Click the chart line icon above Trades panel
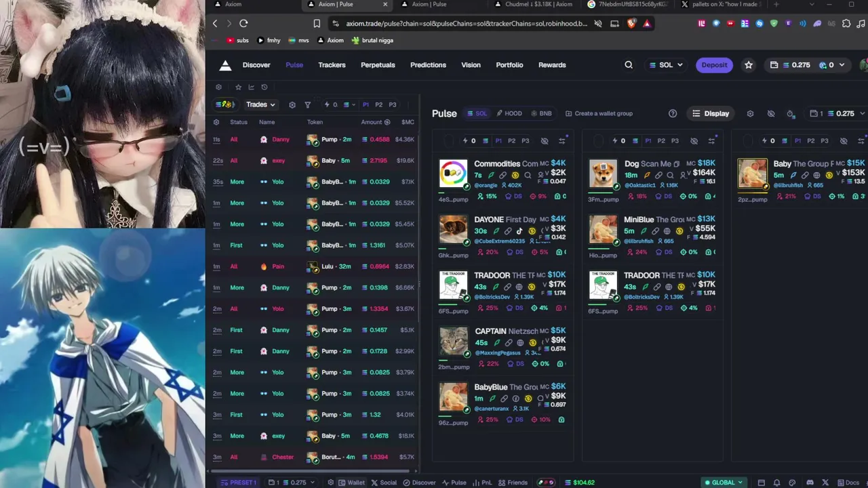 (x=251, y=87)
